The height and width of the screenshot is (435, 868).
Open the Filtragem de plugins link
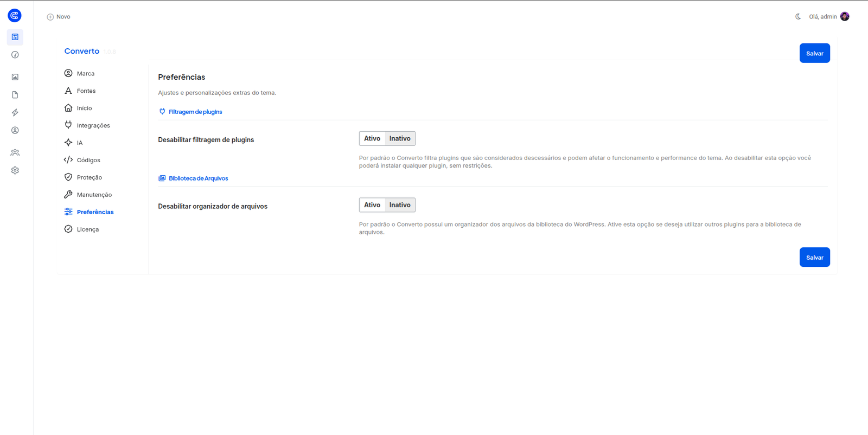click(195, 112)
